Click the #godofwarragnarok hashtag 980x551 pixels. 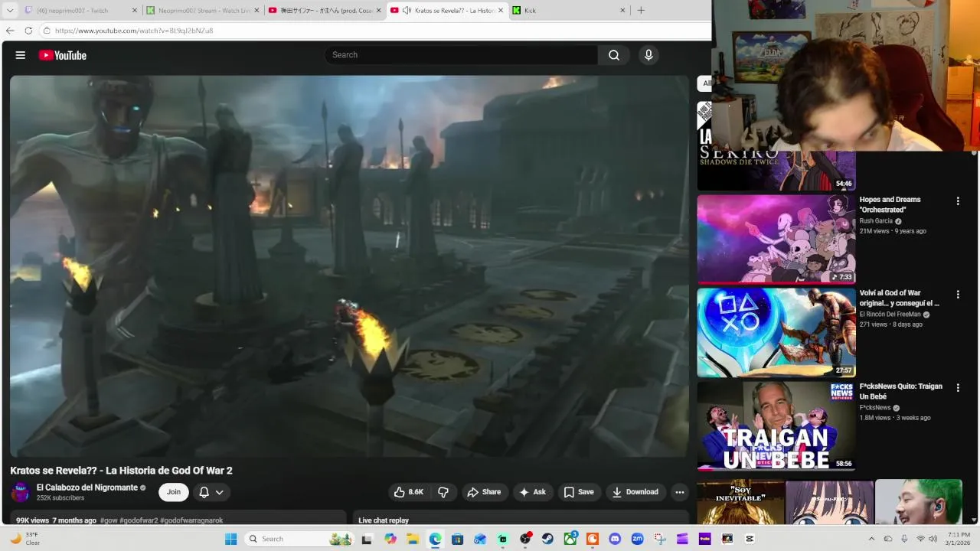click(x=191, y=520)
